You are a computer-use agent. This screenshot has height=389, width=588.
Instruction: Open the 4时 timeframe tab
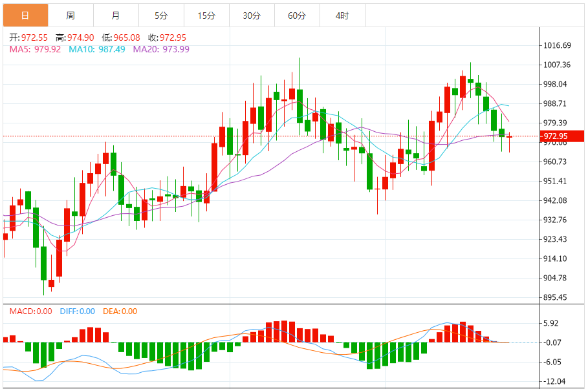point(342,16)
